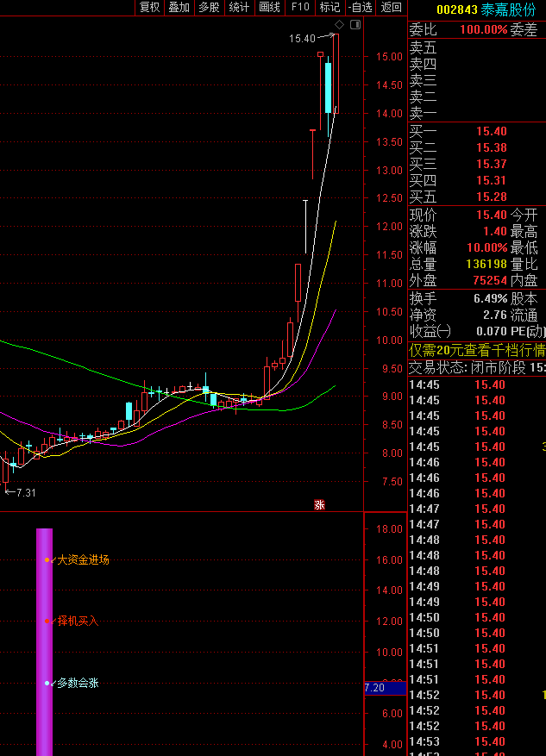Viewport: 546px width, 756px height.
Task: Select the 买四 bid price 15.31
Action: click(492, 180)
